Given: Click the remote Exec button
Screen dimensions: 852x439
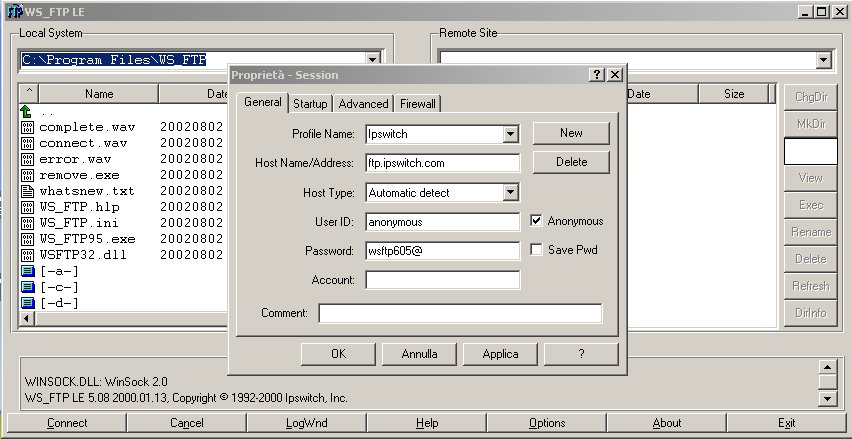Looking at the screenshot, I should pyautogui.click(x=811, y=205).
